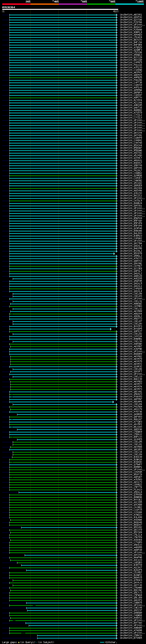Select the UniRef100_A5AW13 label

131,55
